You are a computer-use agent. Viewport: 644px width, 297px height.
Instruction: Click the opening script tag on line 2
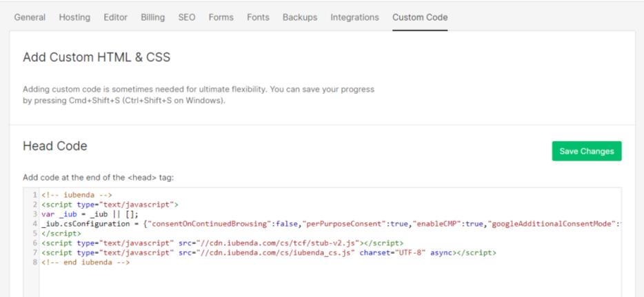(110, 204)
